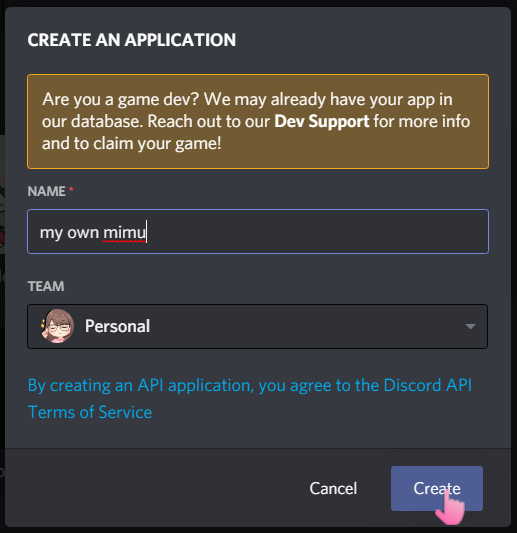Open the Team dropdown showing Personal
517x533 pixels.
[x=257, y=326]
